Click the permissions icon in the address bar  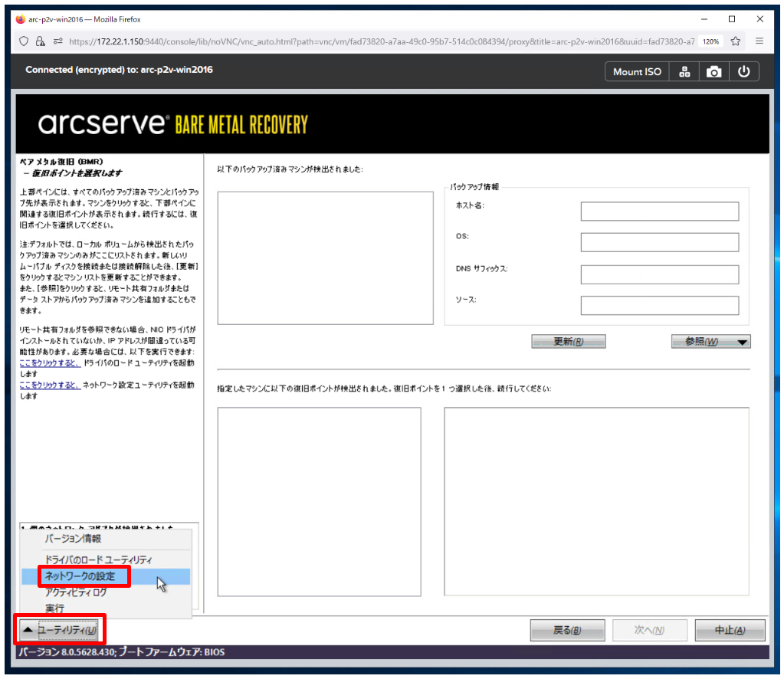[x=57, y=41]
